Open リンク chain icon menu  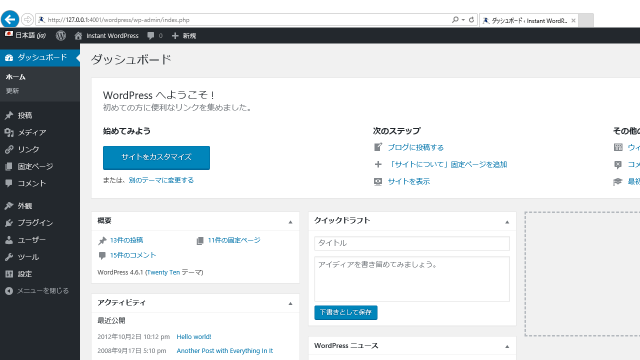click(9, 149)
